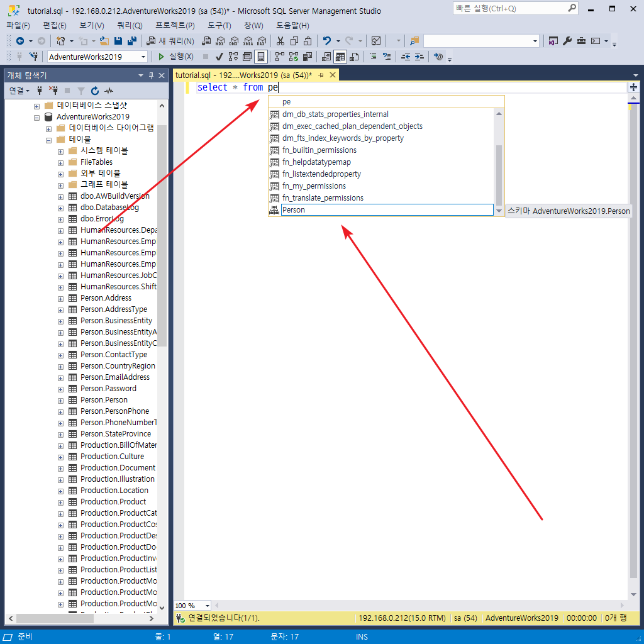Image resolution: width=644 pixels, height=644 pixels.
Task: Comment out the selected lines
Action: pyautogui.click(x=373, y=57)
